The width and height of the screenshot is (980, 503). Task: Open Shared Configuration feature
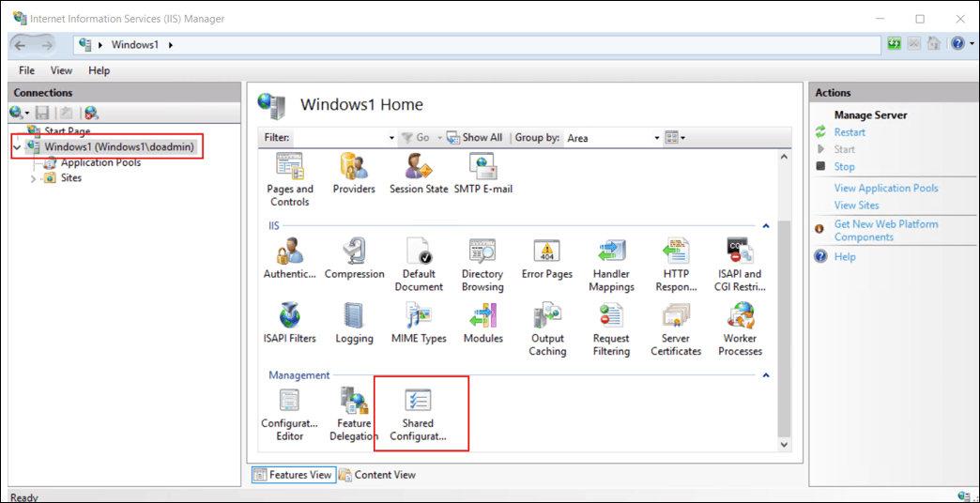pos(419,414)
